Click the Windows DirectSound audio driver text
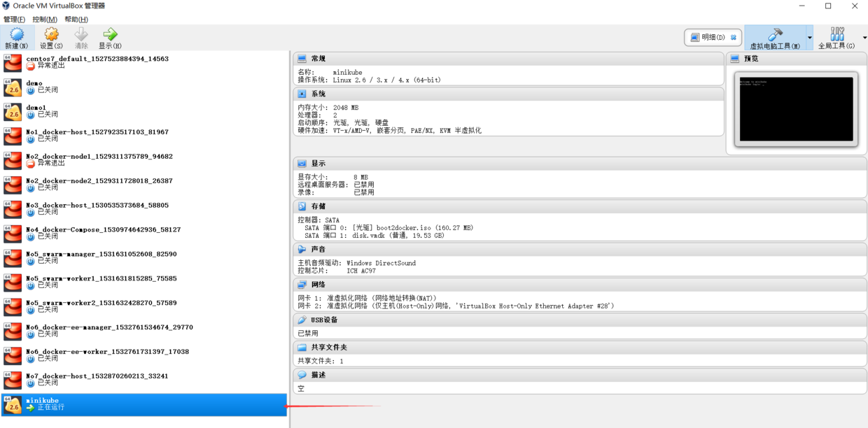 (x=381, y=264)
